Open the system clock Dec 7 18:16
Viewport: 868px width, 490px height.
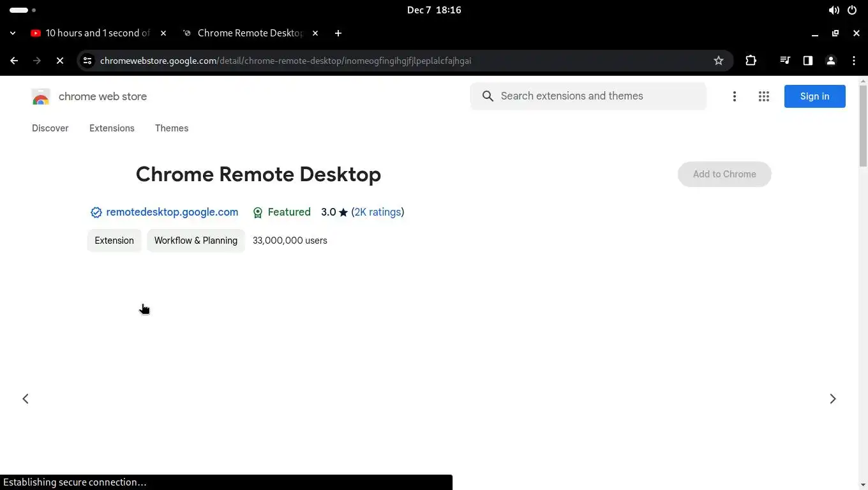434,10
